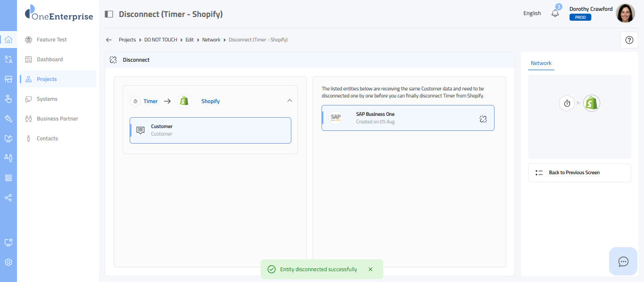Go to Systems in the sidebar

click(x=47, y=99)
